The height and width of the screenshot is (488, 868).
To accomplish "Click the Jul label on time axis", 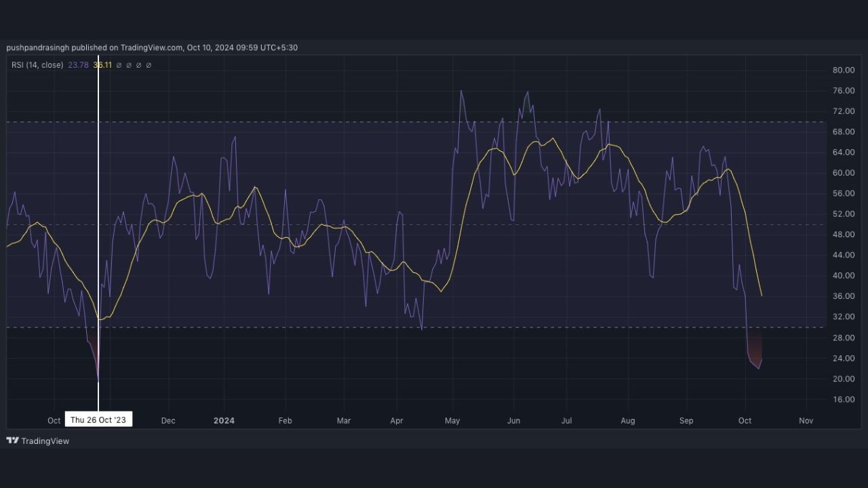I will 566,421.
